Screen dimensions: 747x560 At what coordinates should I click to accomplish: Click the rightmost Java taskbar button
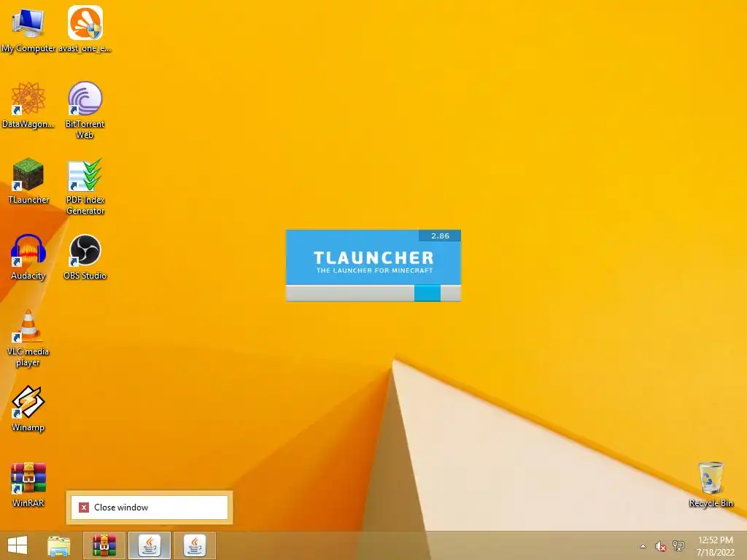tap(194, 545)
